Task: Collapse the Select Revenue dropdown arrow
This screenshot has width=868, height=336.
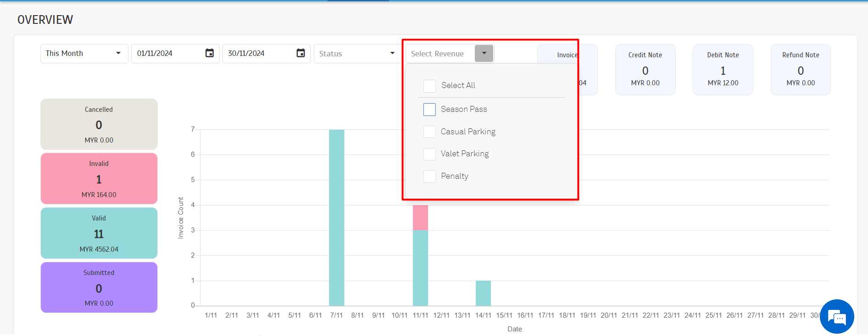Action: 484,53
